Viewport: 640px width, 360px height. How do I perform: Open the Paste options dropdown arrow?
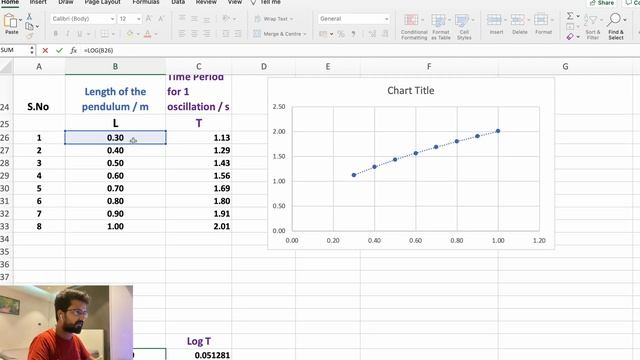click(x=20, y=20)
